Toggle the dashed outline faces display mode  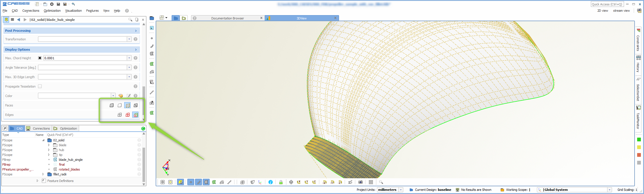pos(128,105)
